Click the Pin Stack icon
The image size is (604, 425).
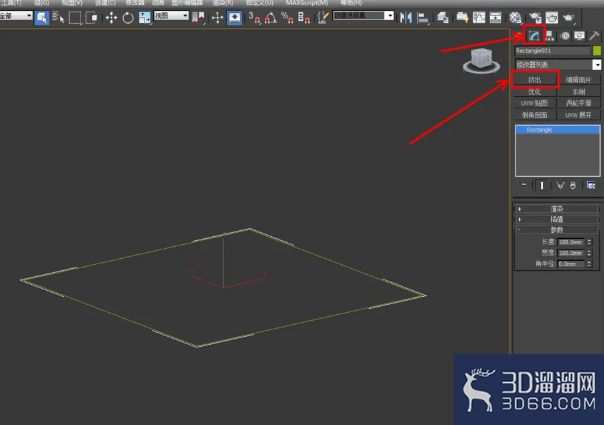pyautogui.click(x=523, y=185)
